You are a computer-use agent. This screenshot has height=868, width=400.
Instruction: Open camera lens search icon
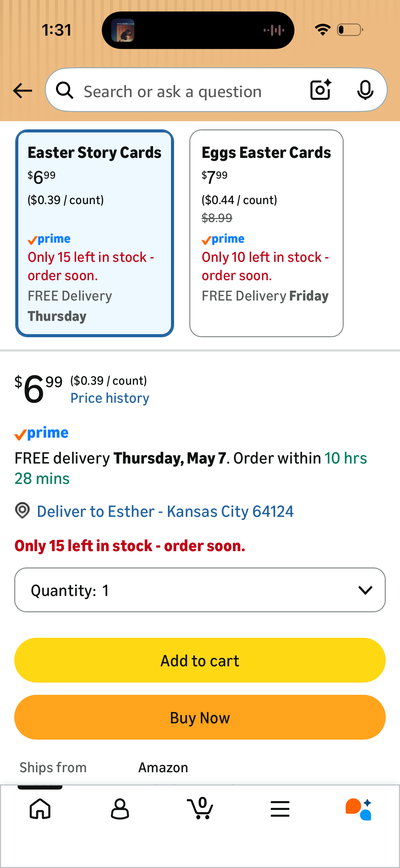(x=321, y=90)
